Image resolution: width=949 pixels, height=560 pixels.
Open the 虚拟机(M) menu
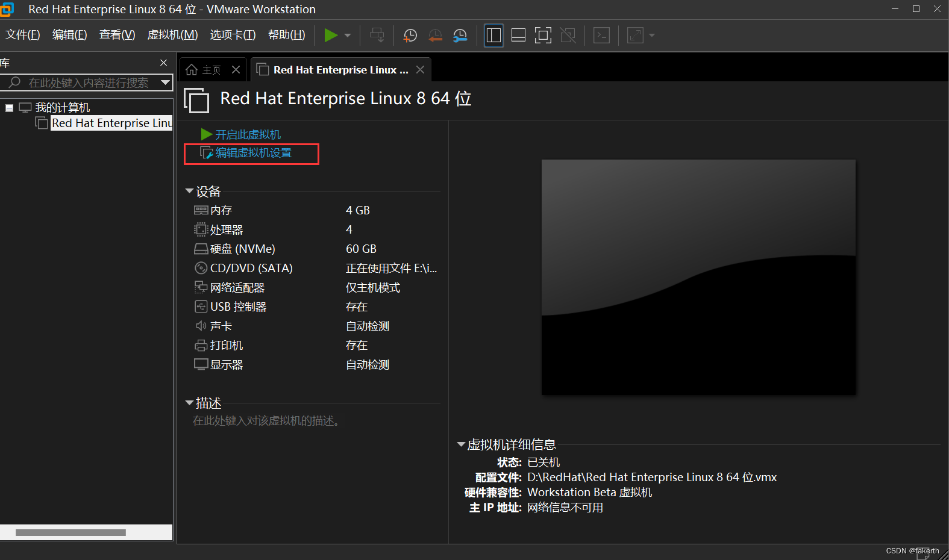coord(173,35)
